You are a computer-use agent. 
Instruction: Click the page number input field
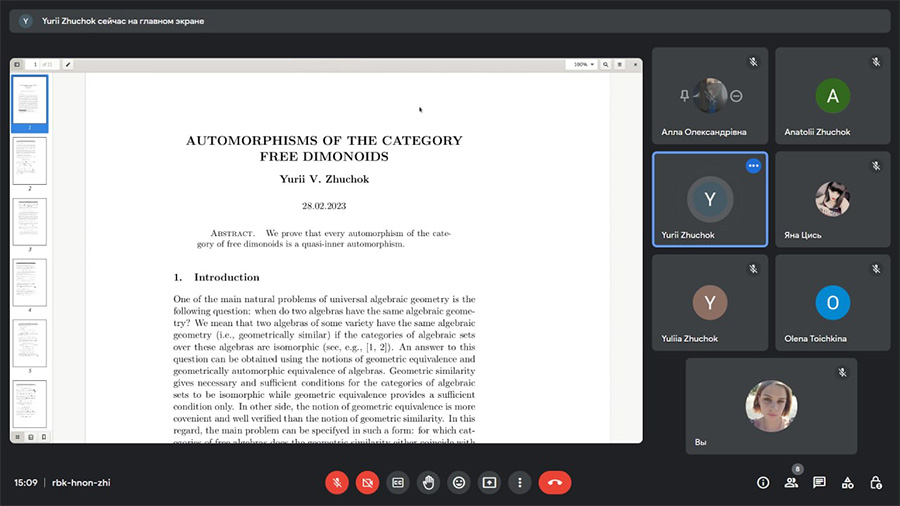coord(36,64)
